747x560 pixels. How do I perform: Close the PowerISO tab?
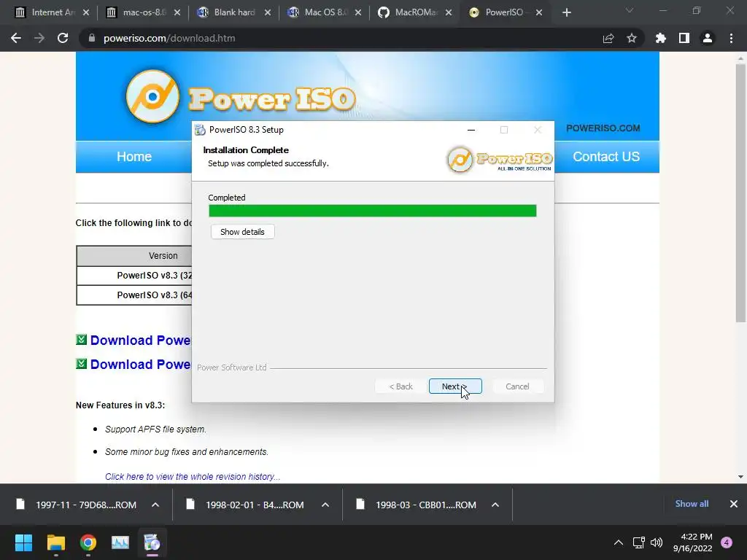[539, 12]
